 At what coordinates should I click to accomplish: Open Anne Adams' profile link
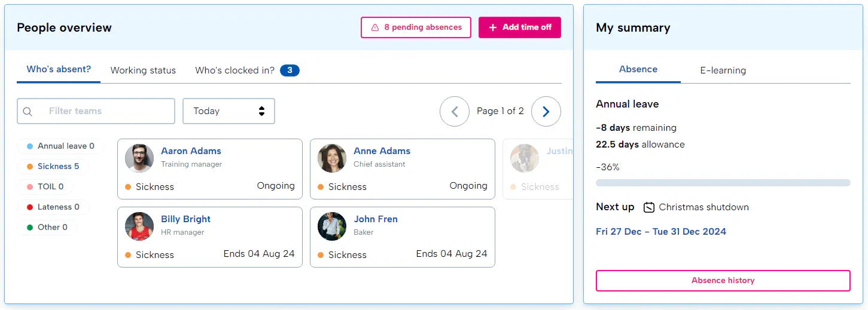pyautogui.click(x=382, y=151)
